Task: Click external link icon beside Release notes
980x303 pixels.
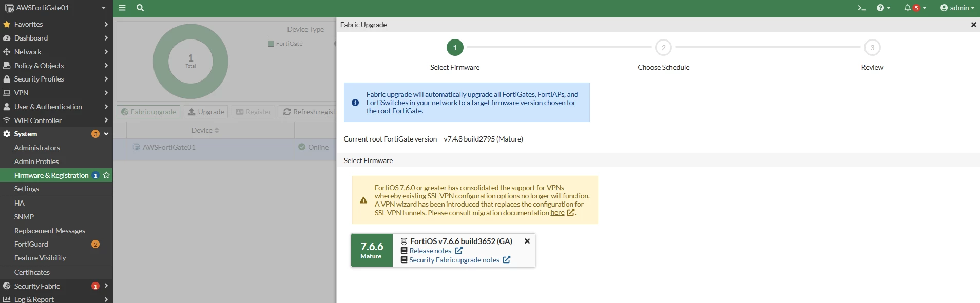Action: pos(459,250)
